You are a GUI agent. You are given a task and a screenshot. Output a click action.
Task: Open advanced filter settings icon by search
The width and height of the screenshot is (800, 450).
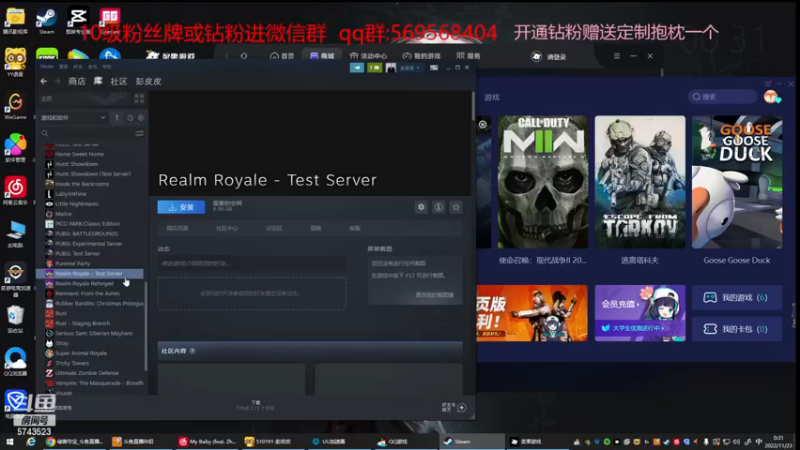139,133
